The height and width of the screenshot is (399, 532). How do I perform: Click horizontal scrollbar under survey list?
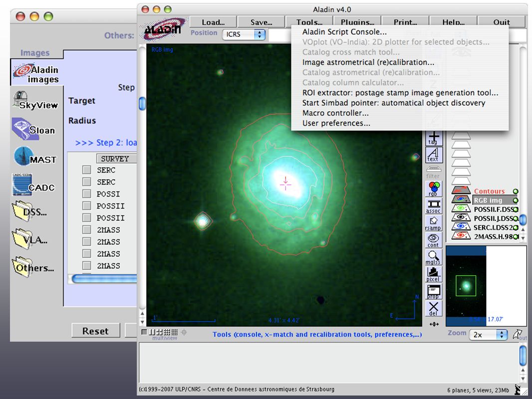click(104, 279)
